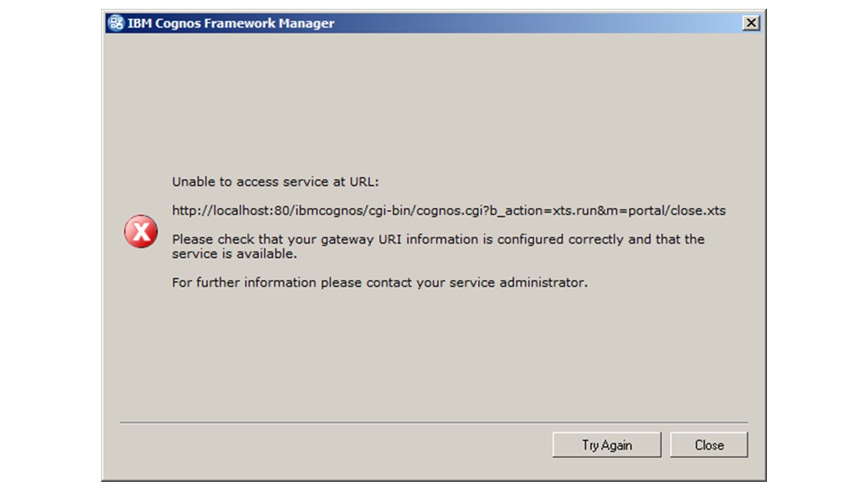Click the horizontal separator line above the buttons
The height and width of the screenshot is (488, 868).
click(434, 423)
